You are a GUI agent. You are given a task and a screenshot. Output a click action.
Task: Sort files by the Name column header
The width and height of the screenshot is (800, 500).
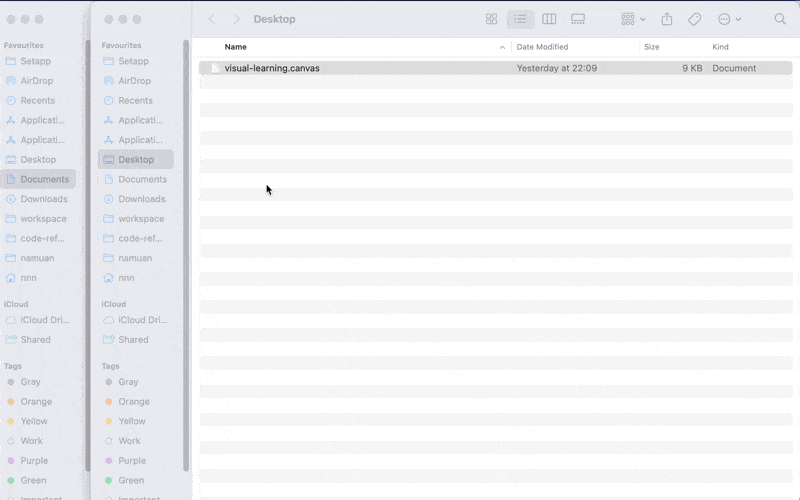236,47
